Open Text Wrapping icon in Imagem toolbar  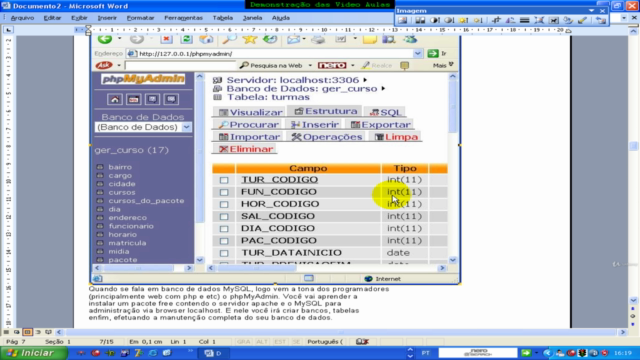pyautogui.click(x=554, y=20)
